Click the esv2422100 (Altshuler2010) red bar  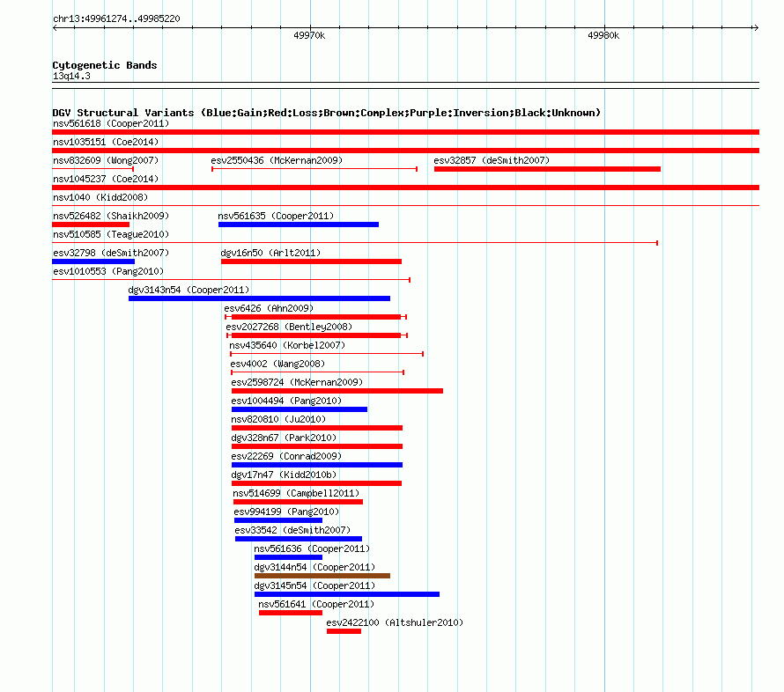click(344, 631)
